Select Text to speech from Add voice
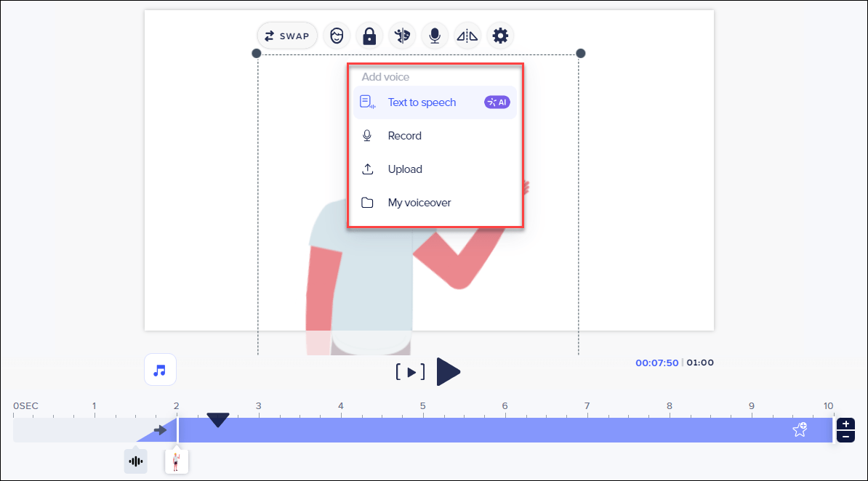Viewport: 868px width, 481px height. [422, 102]
